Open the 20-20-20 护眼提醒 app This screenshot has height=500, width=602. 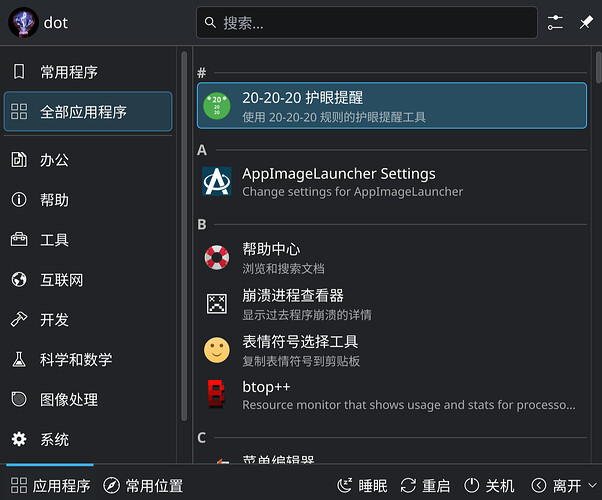pyautogui.click(x=391, y=106)
